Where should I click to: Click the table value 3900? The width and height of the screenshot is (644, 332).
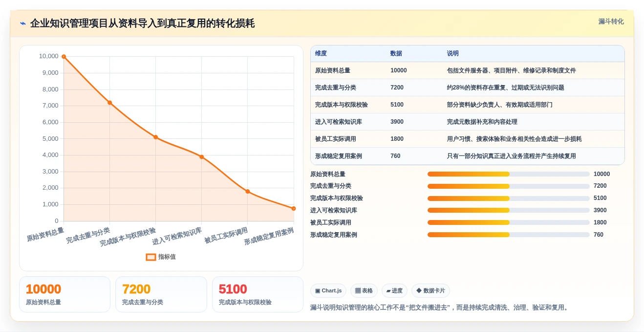click(397, 122)
